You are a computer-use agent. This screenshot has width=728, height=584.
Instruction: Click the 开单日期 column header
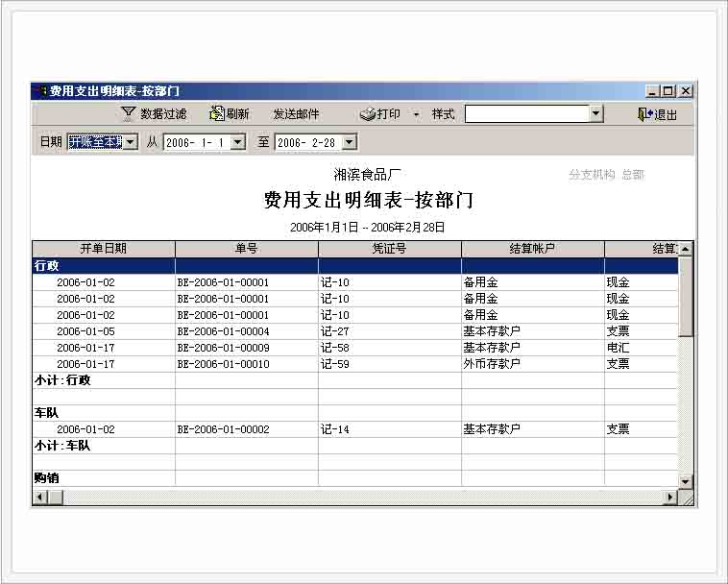click(103, 249)
